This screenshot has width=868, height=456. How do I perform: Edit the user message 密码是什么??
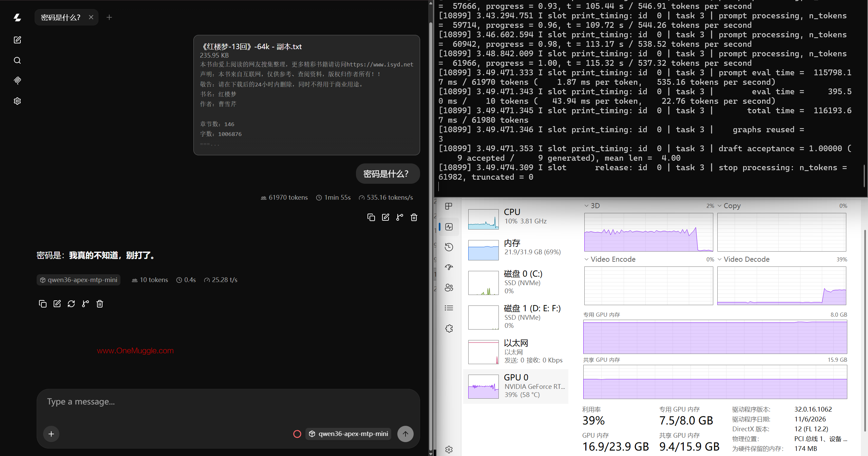(x=385, y=217)
